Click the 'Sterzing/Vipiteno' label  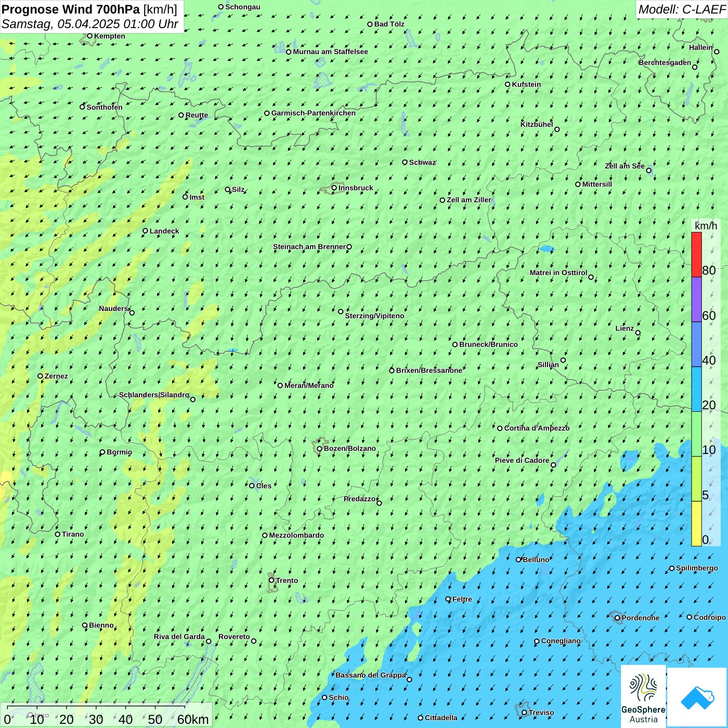tap(374, 316)
